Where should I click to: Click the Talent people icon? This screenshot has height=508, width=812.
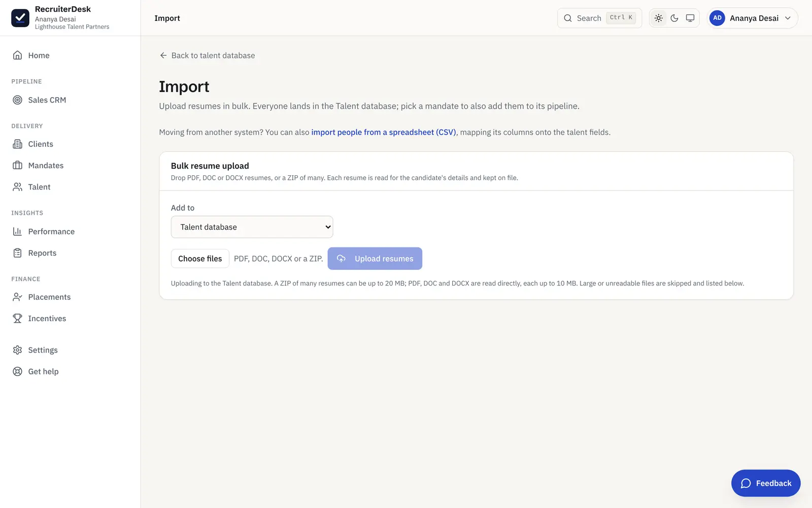pos(17,187)
